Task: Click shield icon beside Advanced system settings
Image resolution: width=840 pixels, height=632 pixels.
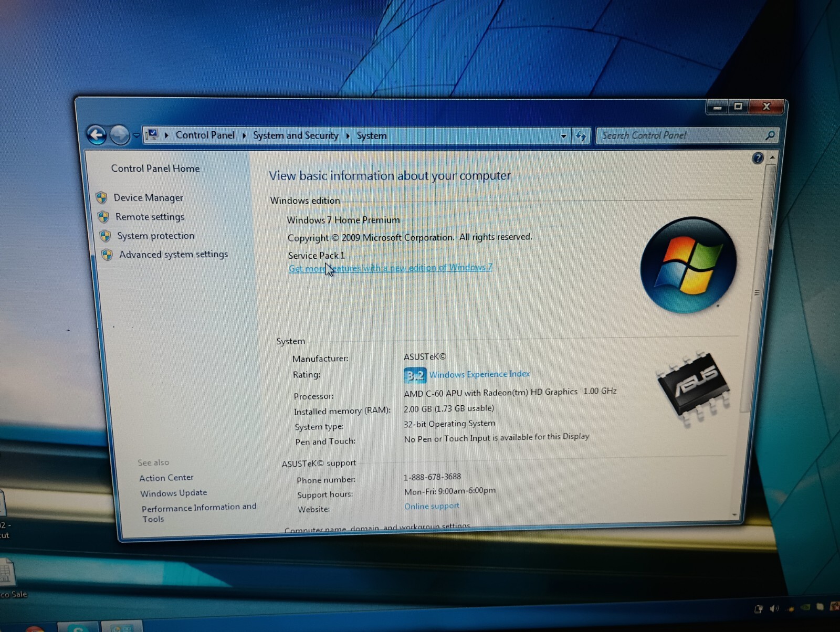Action: pyautogui.click(x=107, y=255)
